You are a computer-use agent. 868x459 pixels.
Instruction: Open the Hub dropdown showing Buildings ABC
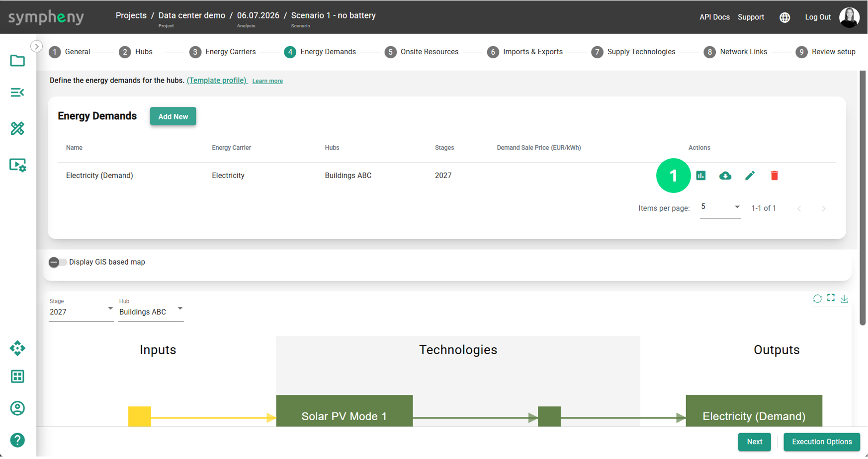151,309
